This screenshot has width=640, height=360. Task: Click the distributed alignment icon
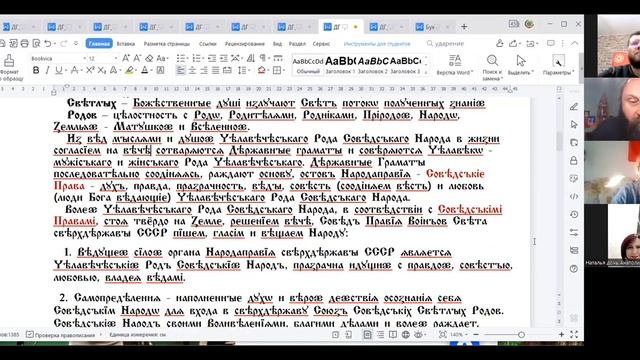227,70
